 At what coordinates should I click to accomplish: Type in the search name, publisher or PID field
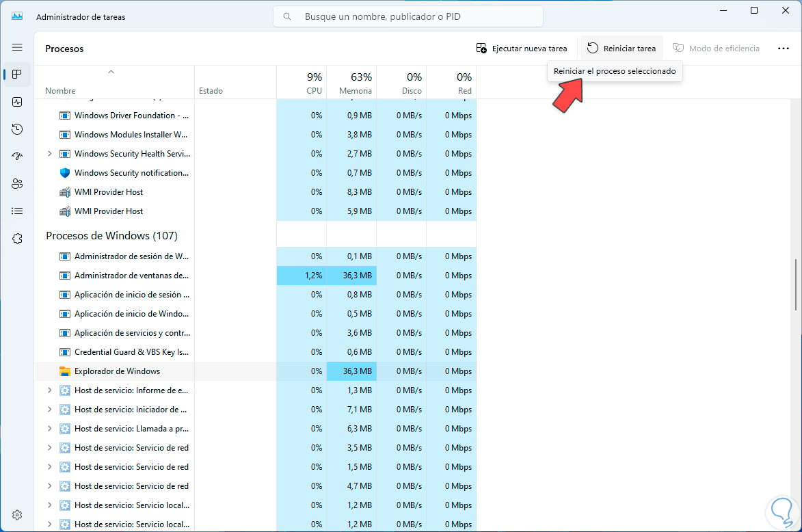[408, 16]
